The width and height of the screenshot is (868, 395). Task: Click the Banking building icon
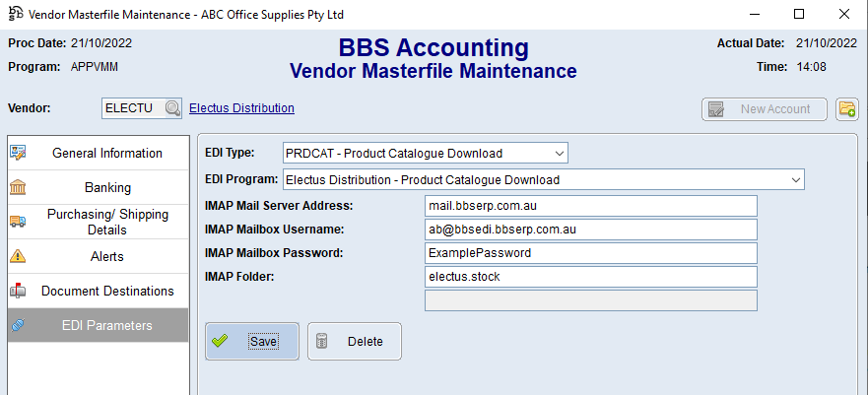[x=18, y=187]
